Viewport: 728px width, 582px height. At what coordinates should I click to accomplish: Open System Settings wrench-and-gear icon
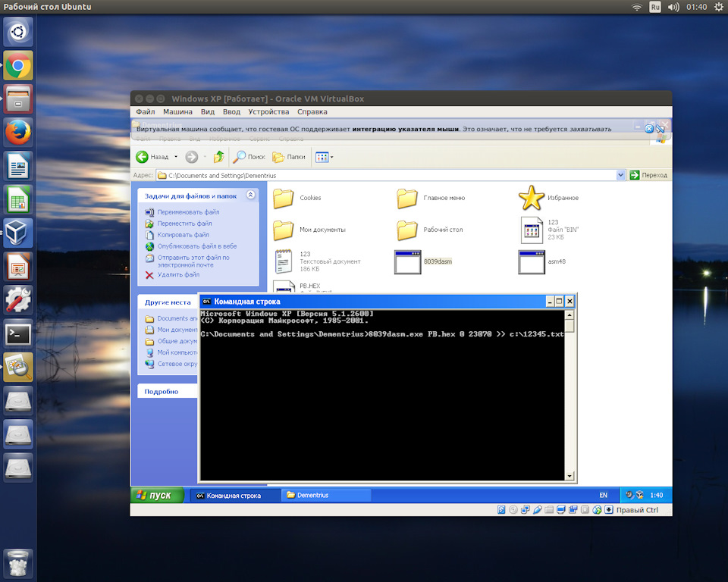point(18,300)
